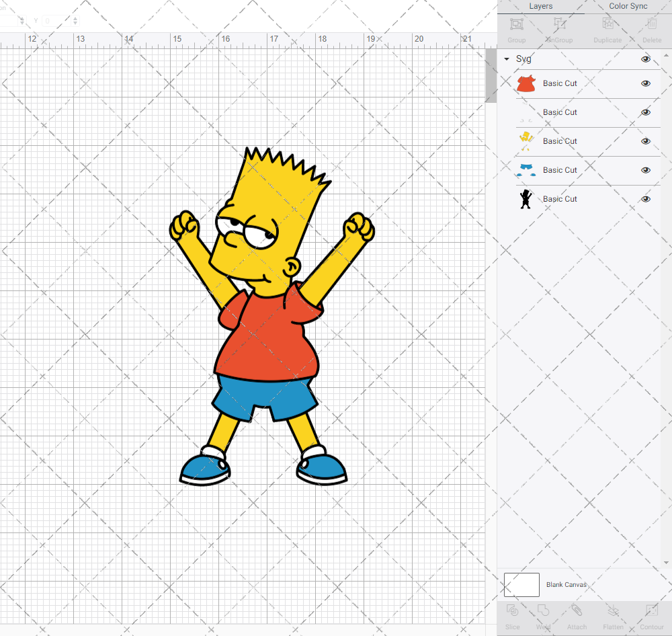The image size is (672, 636).
Task: Switch to the Color Sync tab
Action: point(628,6)
